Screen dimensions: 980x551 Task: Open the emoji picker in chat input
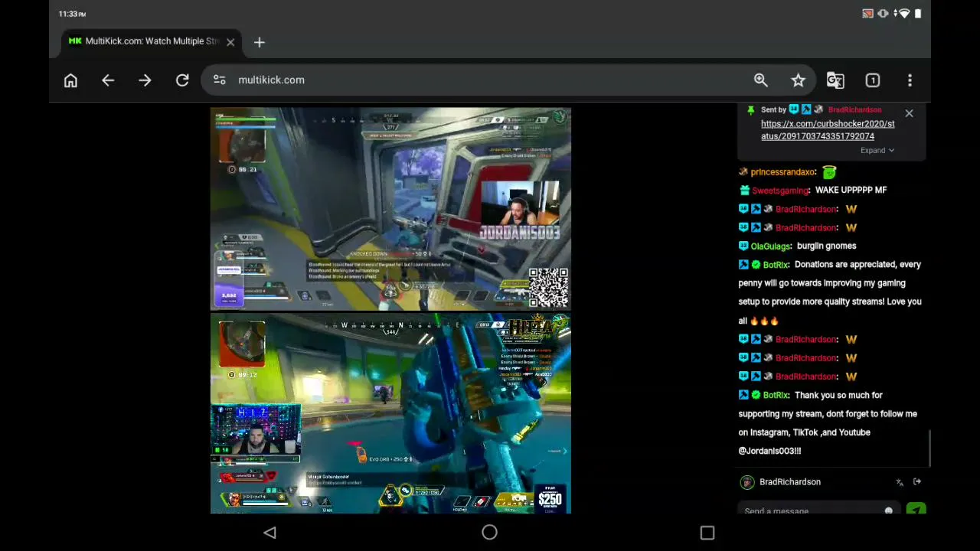(x=889, y=510)
